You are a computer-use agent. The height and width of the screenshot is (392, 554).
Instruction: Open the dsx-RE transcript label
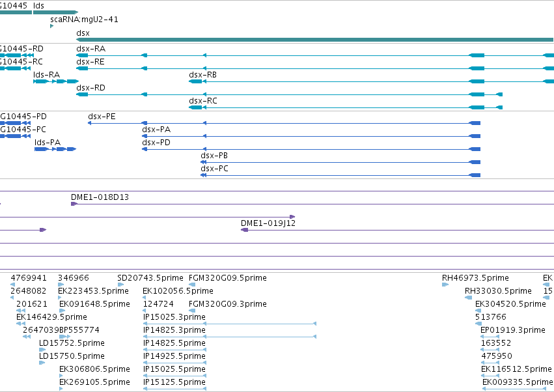[x=90, y=61]
